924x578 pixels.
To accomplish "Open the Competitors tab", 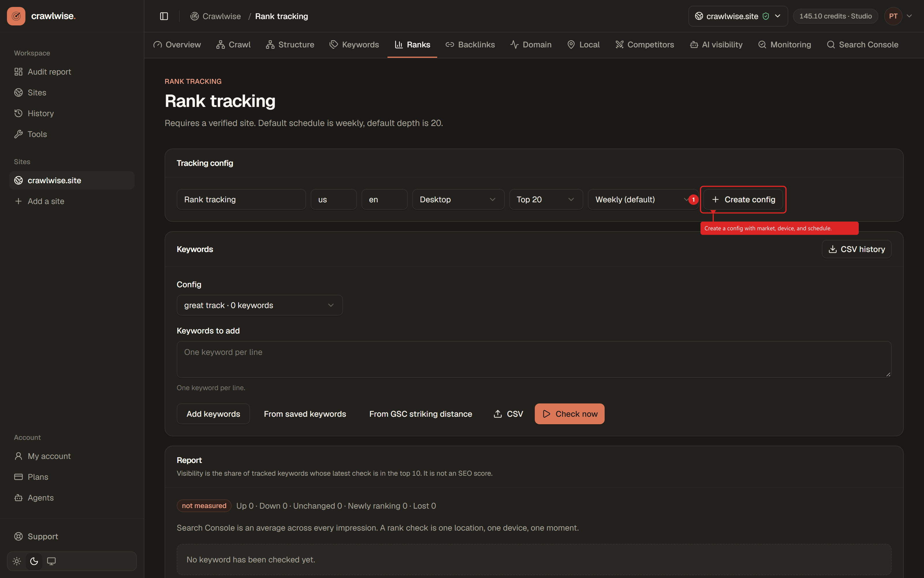I will (644, 45).
